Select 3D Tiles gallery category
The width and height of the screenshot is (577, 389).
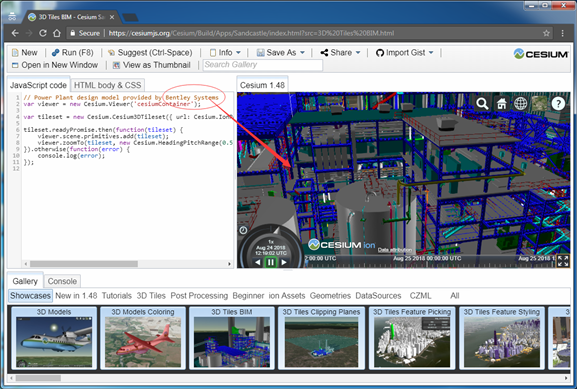pyautogui.click(x=151, y=296)
